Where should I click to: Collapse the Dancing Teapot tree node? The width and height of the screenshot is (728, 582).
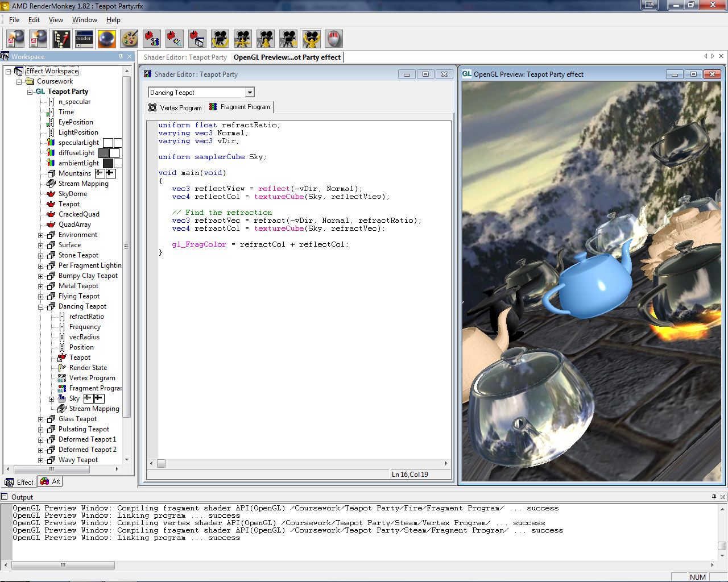click(x=41, y=307)
